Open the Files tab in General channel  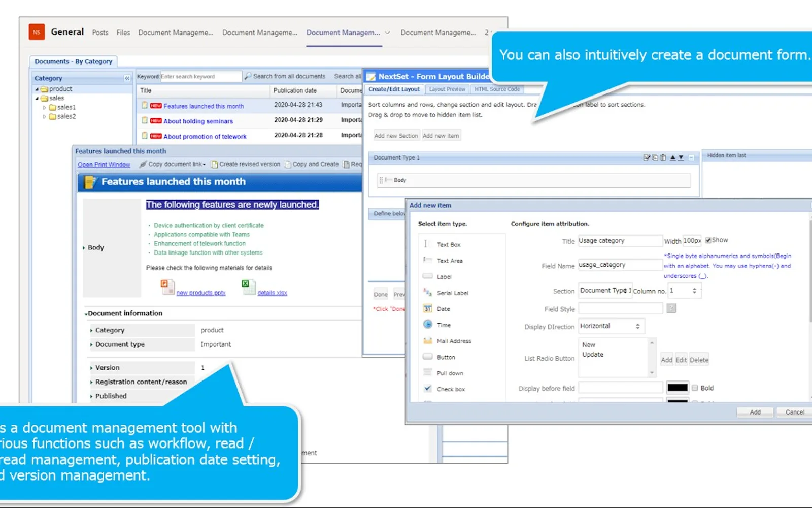[x=123, y=33]
